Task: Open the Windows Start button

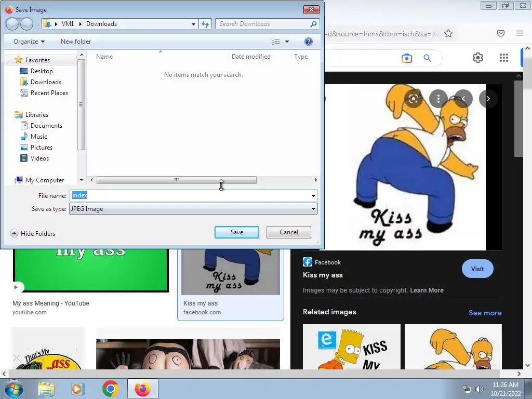Action: coord(14,389)
